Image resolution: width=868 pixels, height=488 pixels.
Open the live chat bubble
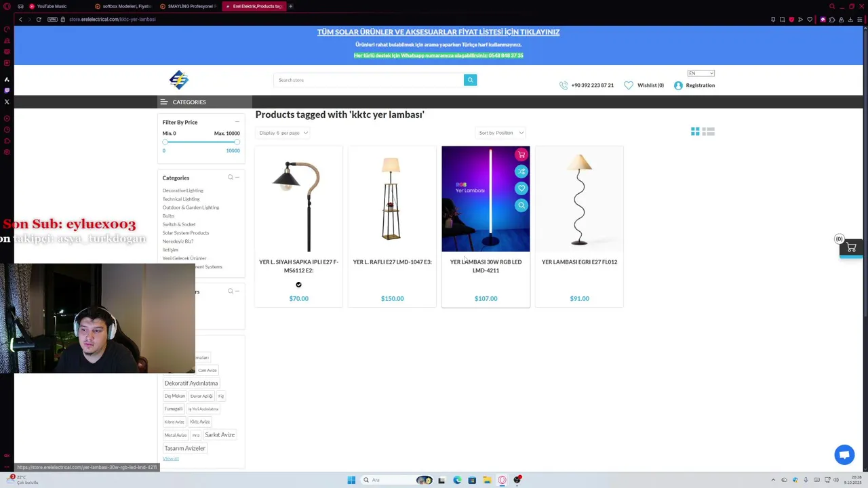pos(844,455)
